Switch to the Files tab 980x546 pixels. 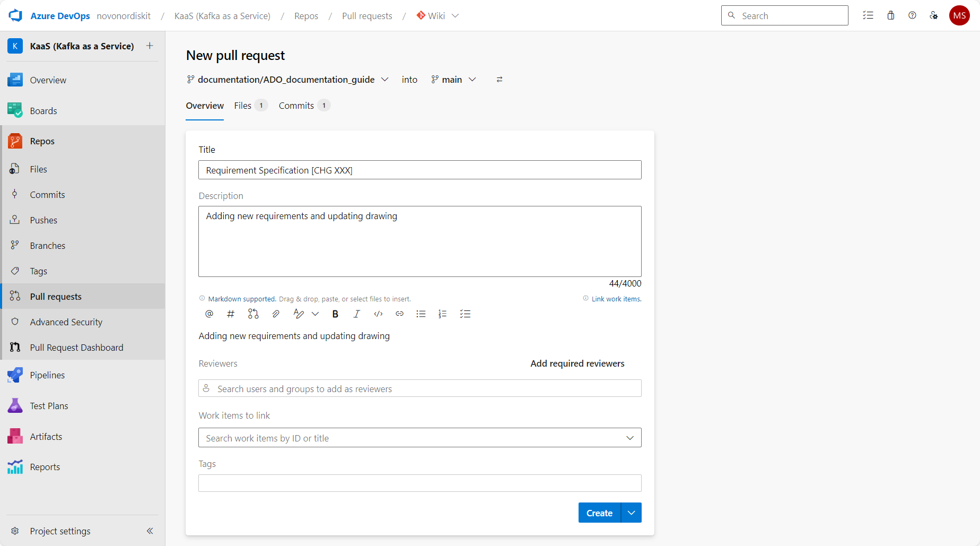click(x=251, y=105)
